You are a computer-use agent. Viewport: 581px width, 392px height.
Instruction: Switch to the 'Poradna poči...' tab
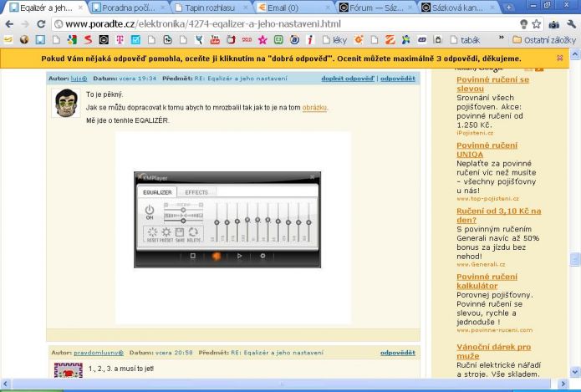128,8
